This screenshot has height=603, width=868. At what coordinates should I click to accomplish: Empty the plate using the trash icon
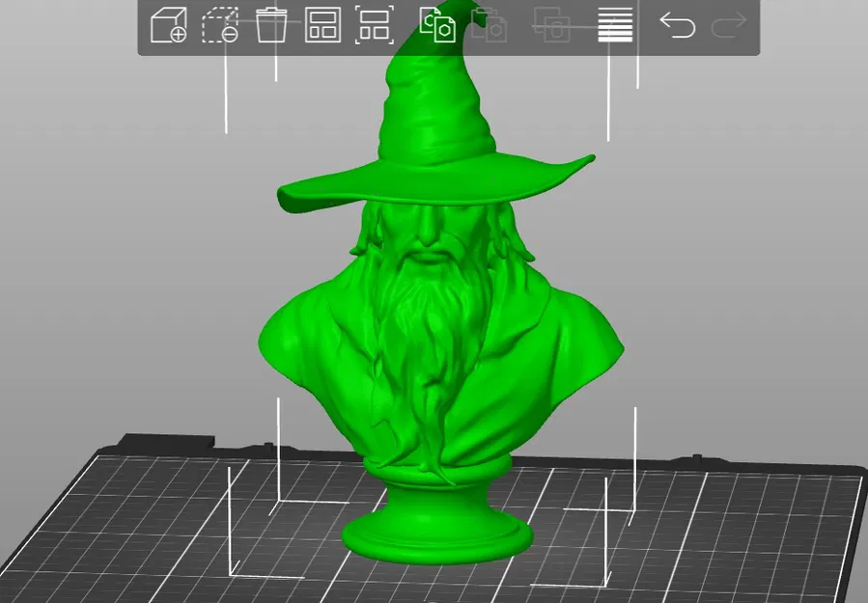(x=273, y=27)
